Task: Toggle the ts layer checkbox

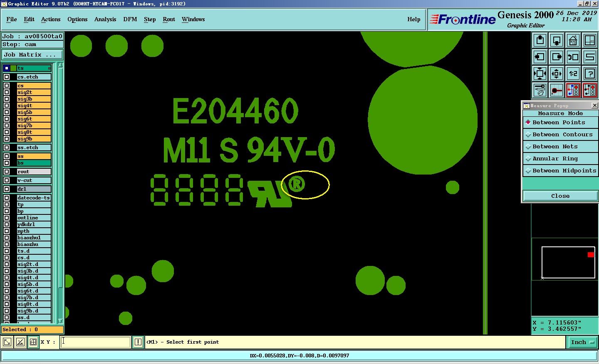Action: coord(7,68)
